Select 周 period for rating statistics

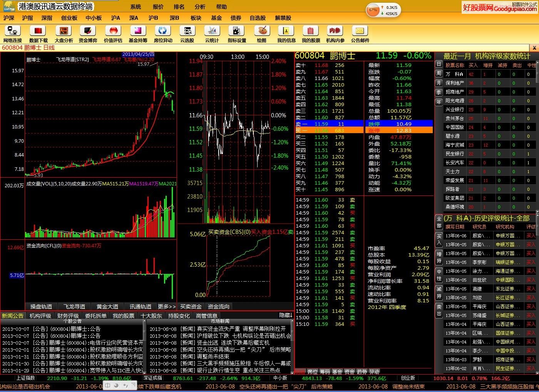coord(439,73)
